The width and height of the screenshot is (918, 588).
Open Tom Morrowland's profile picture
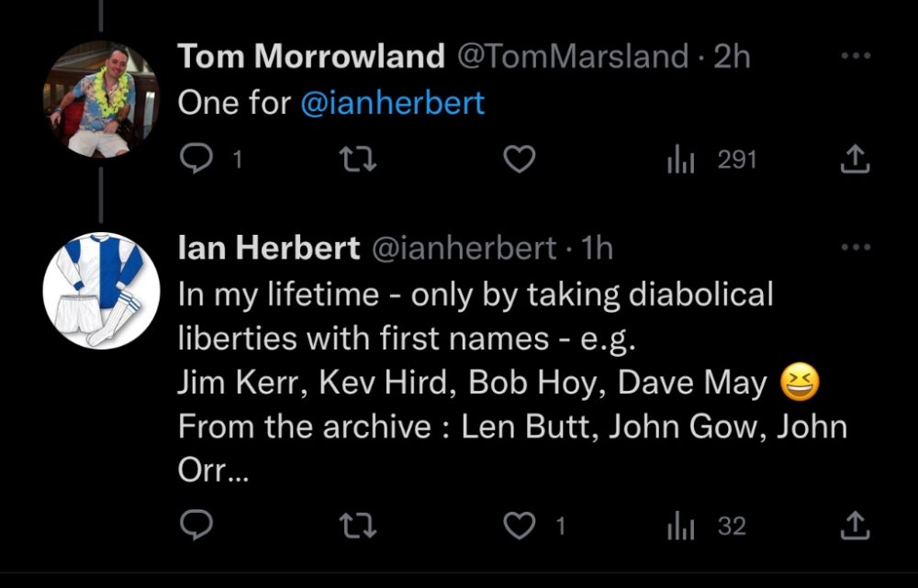[x=102, y=99]
